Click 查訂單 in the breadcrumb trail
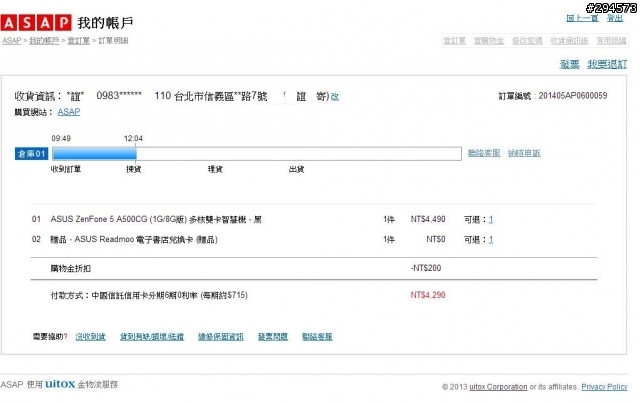This screenshot has width=640, height=402. pyautogui.click(x=78, y=41)
